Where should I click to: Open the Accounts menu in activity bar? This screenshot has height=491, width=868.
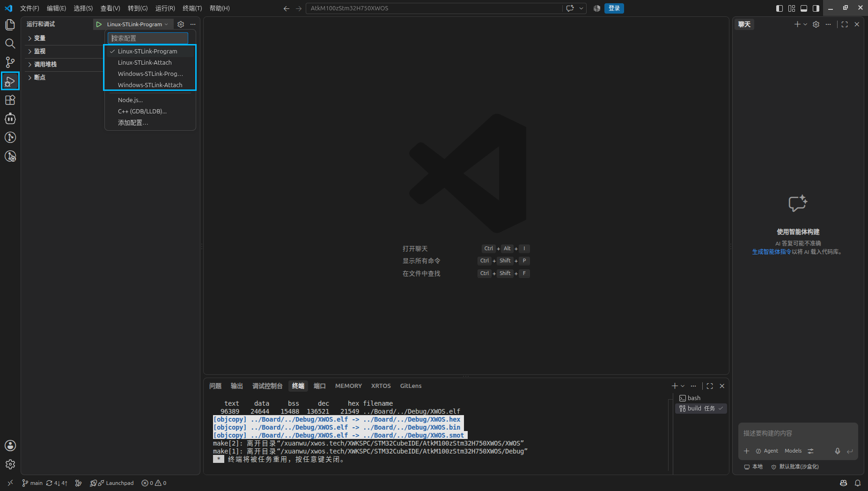tap(10, 446)
